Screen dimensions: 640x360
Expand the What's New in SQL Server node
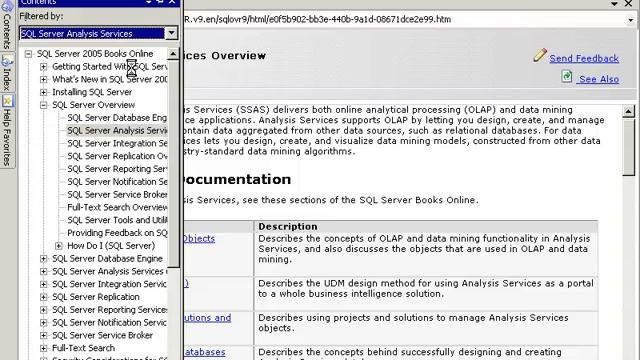coord(43,79)
